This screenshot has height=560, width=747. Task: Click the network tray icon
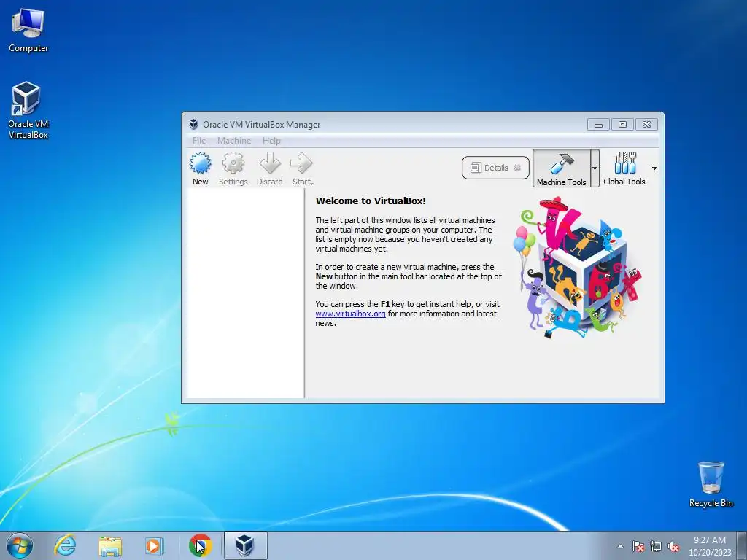[x=656, y=546]
